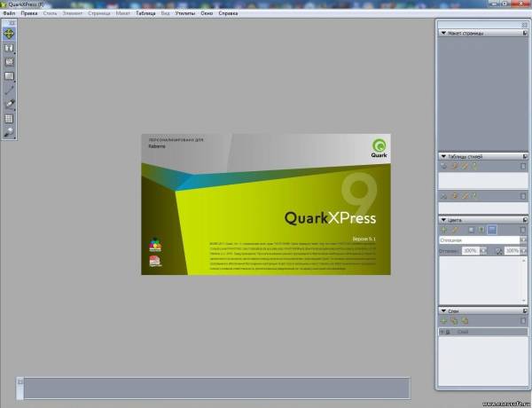Click delete character style sheet trash icon

(x=523, y=196)
